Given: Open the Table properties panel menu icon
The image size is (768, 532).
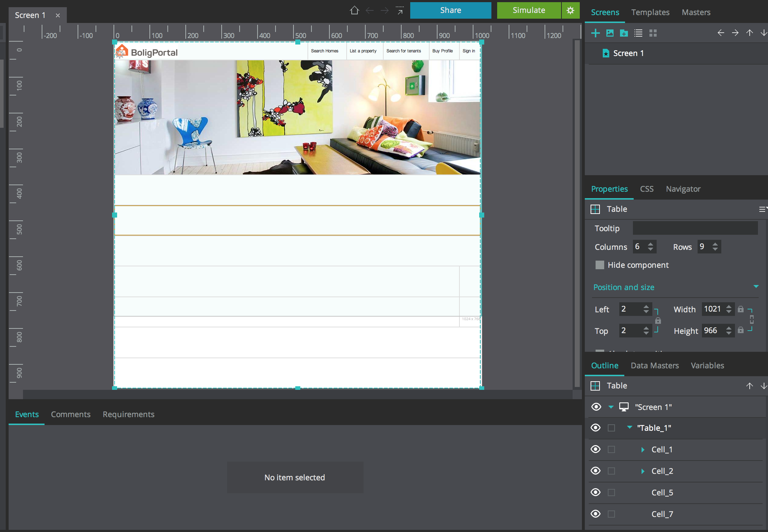Looking at the screenshot, I should [x=762, y=209].
